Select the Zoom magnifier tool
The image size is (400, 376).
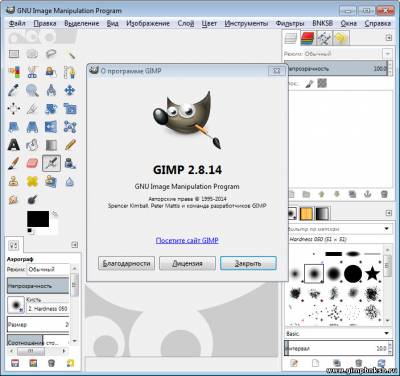(x=32, y=90)
